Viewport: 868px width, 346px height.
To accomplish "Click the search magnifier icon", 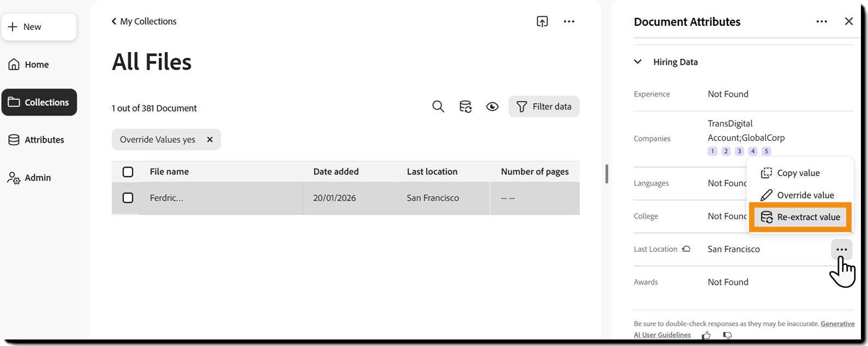I will point(438,106).
